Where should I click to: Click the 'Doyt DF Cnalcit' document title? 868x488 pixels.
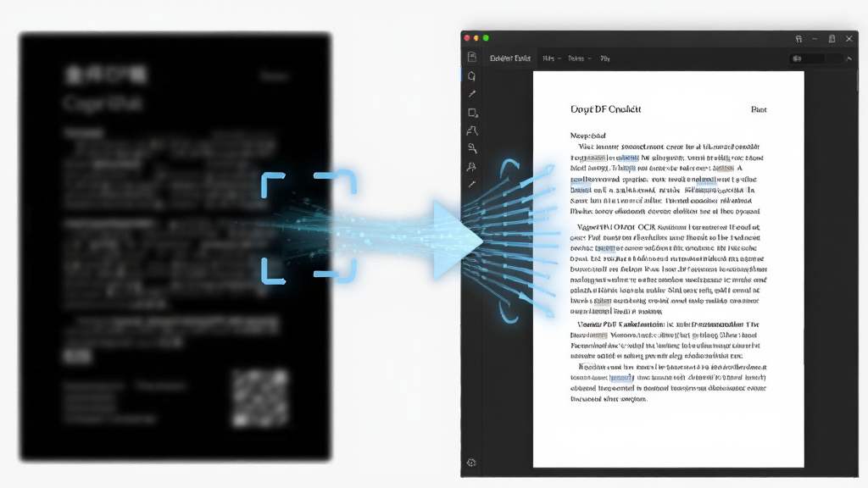pyautogui.click(x=605, y=109)
